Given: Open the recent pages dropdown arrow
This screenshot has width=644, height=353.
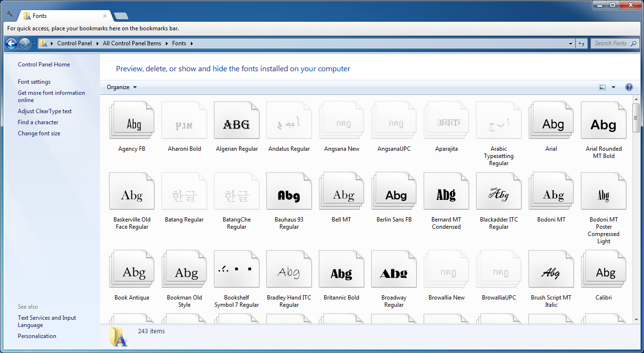Looking at the screenshot, I should click(x=34, y=43).
